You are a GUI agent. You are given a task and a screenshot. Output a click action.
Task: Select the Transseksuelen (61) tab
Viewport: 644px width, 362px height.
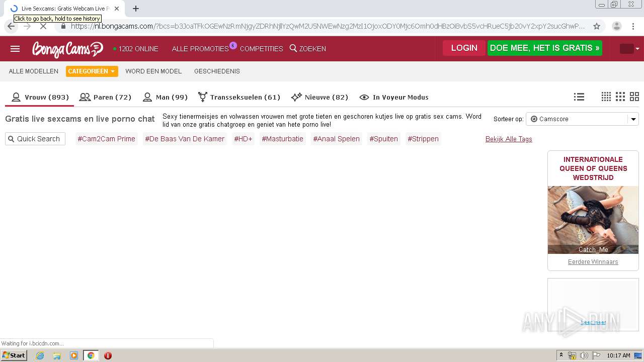coord(239,97)
